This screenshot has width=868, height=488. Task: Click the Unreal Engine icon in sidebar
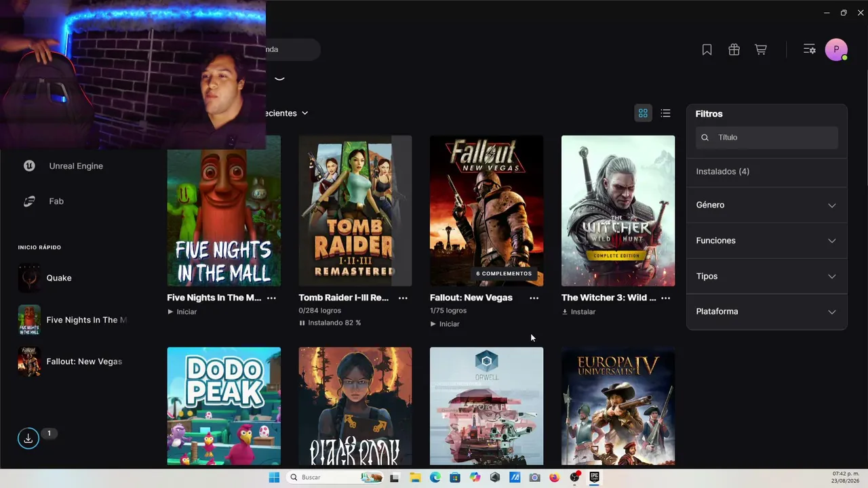click(x=29, y=166)
